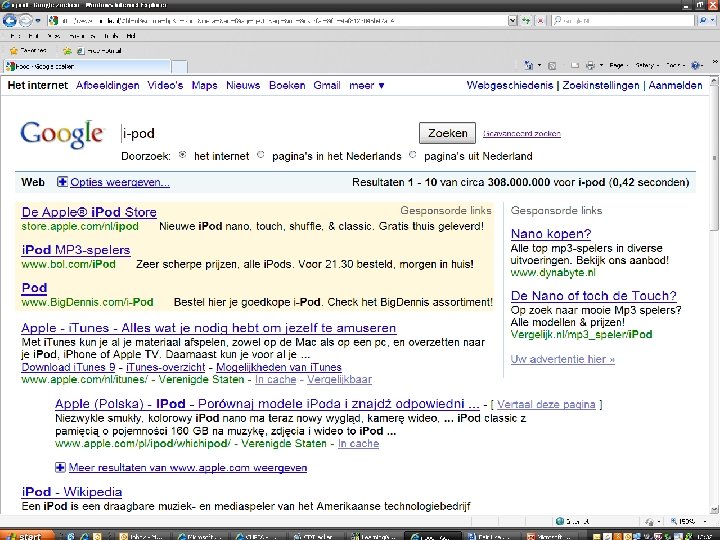The image size is (720, 540).
Task: Expand the Google 'meer' dropdown
Action: point(366,85)
